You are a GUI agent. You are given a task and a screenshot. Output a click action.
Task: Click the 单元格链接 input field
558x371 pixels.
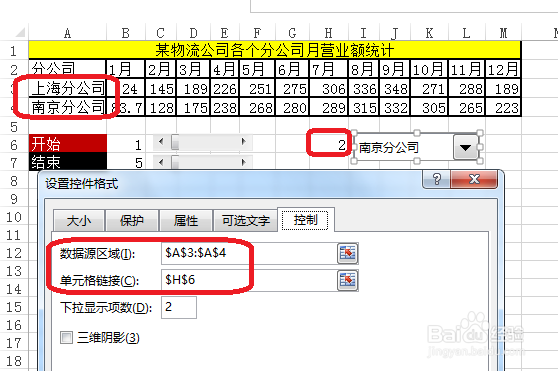(248, 280)
